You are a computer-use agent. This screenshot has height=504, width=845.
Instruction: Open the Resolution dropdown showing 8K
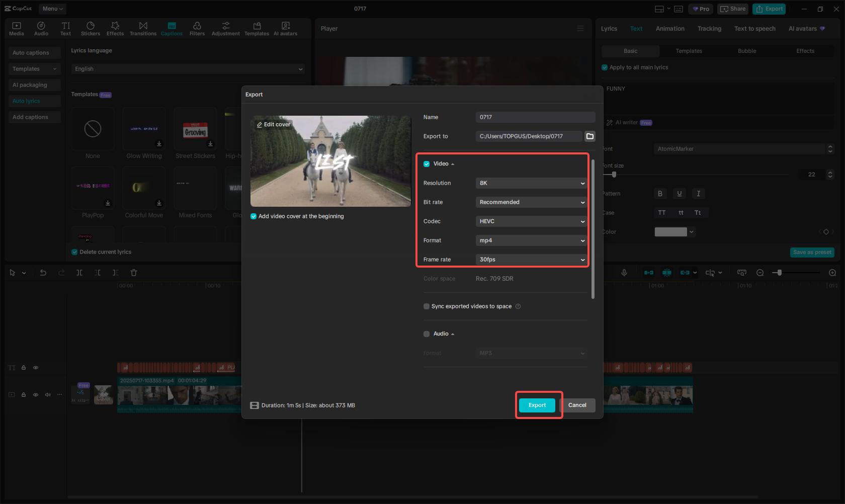coord(531,183)
